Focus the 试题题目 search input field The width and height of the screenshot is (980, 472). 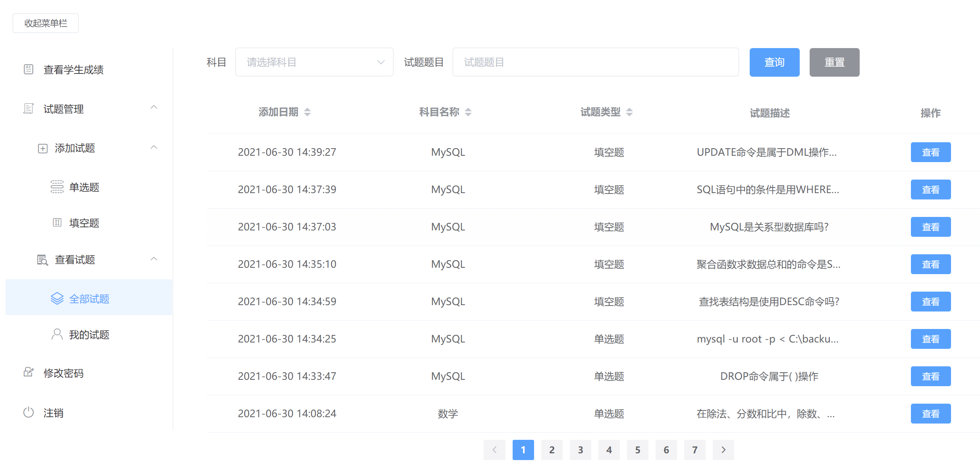click(596, 62)
